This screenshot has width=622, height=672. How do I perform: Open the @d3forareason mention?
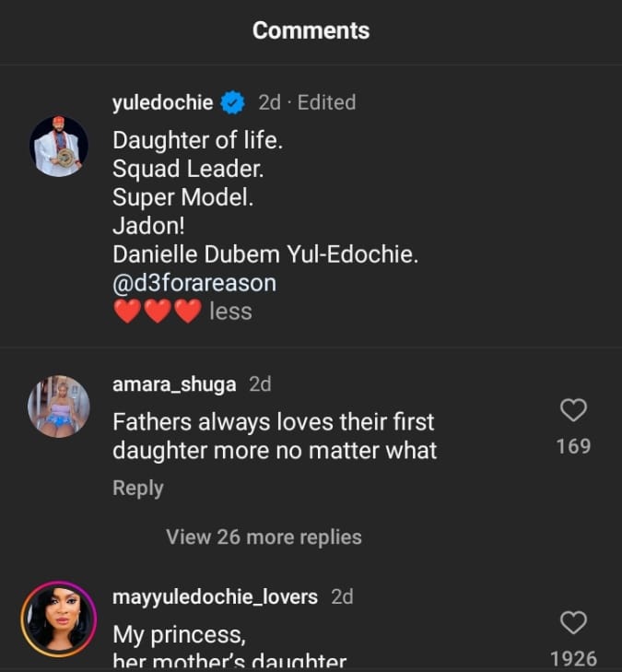tap(194, 283)
